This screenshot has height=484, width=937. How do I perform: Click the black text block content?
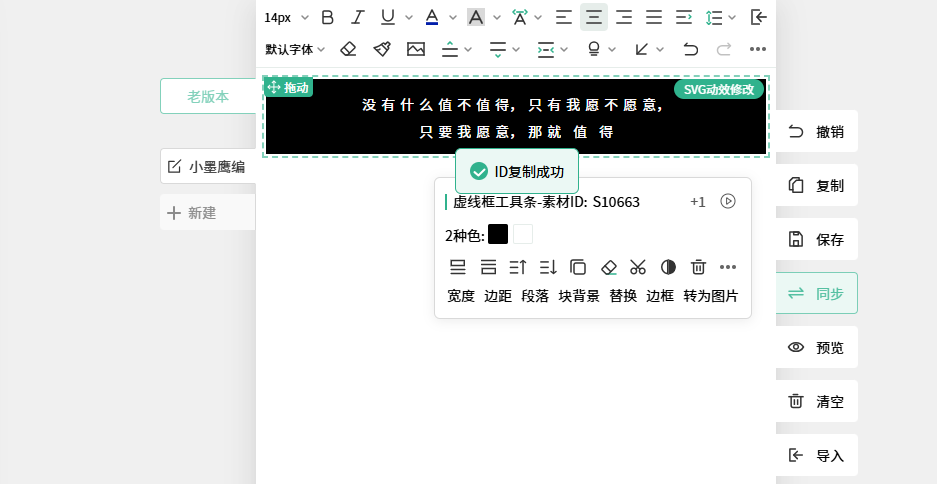tap(516, 118)
